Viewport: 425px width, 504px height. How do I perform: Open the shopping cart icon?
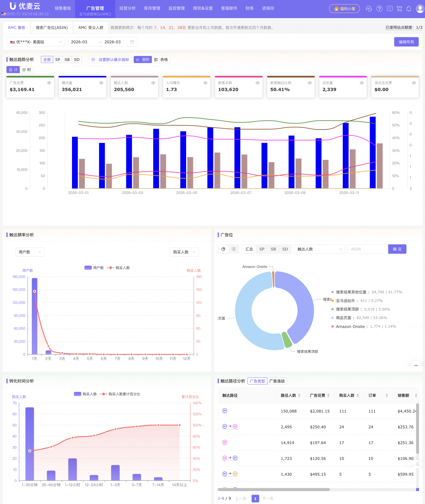pyautogui.click(x=399, y=9)
